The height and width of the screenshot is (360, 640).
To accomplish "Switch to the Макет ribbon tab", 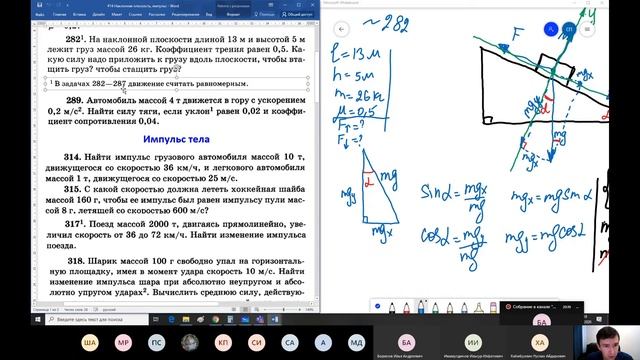I will pos(117,14).
